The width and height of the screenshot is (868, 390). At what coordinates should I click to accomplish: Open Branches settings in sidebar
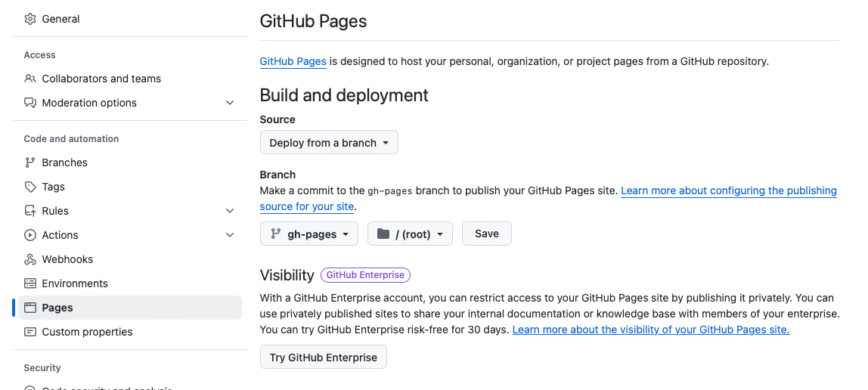(129, 162)
